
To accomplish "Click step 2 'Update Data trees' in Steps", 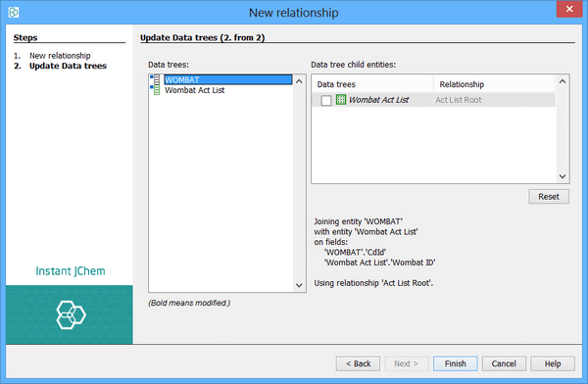I will (x=68, y=66).
